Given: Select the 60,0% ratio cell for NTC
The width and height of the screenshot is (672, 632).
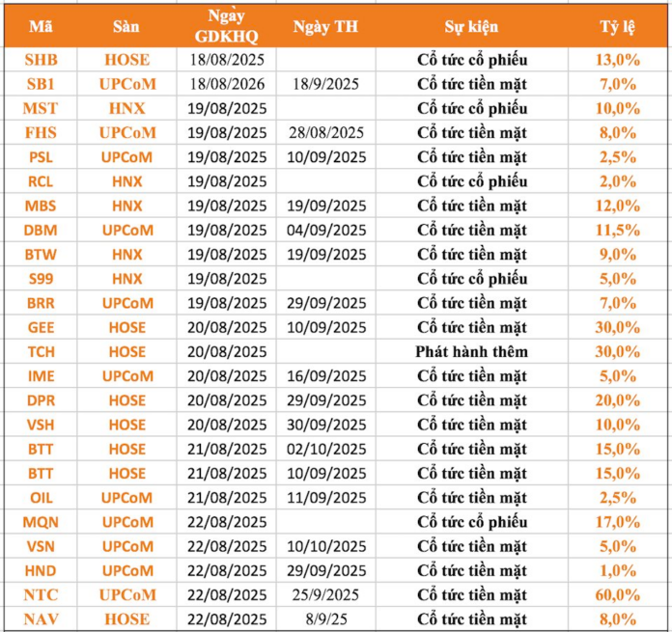Looking at the screenshot, I should pos(617,594).
